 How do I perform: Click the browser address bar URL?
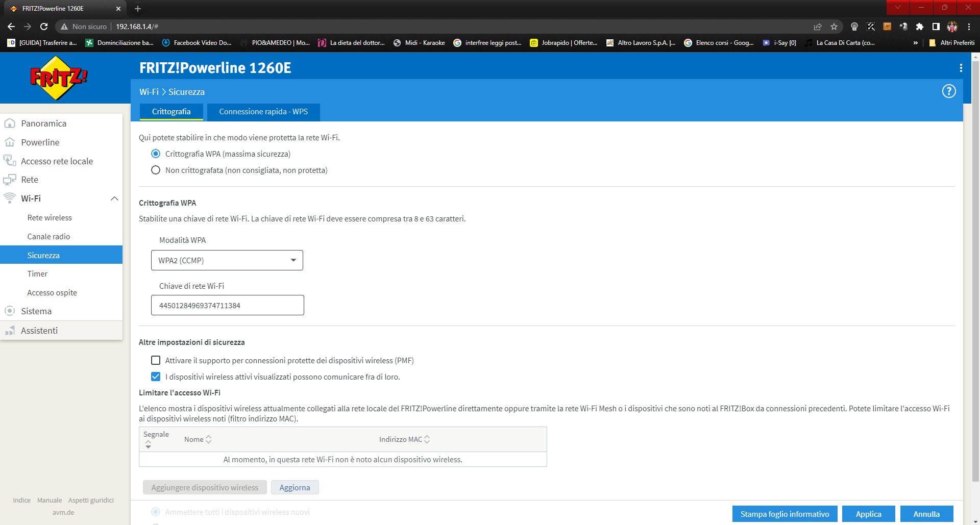coord(137,27)
